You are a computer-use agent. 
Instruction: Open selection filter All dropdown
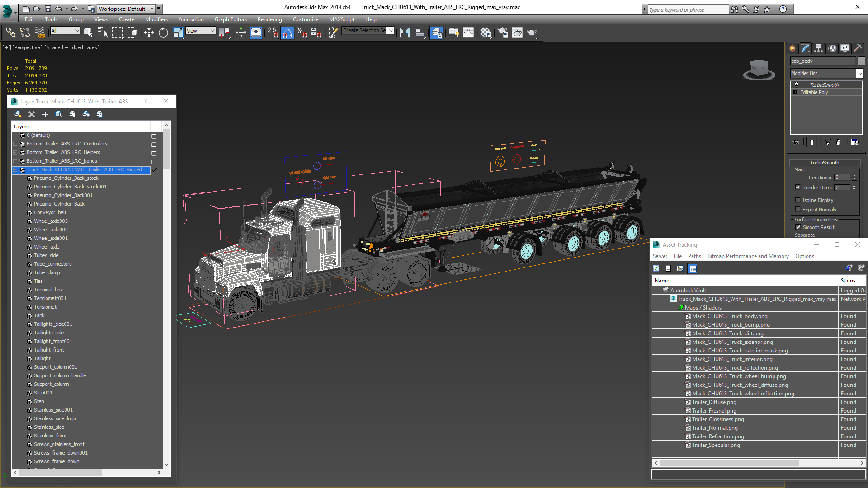[65, 31]
